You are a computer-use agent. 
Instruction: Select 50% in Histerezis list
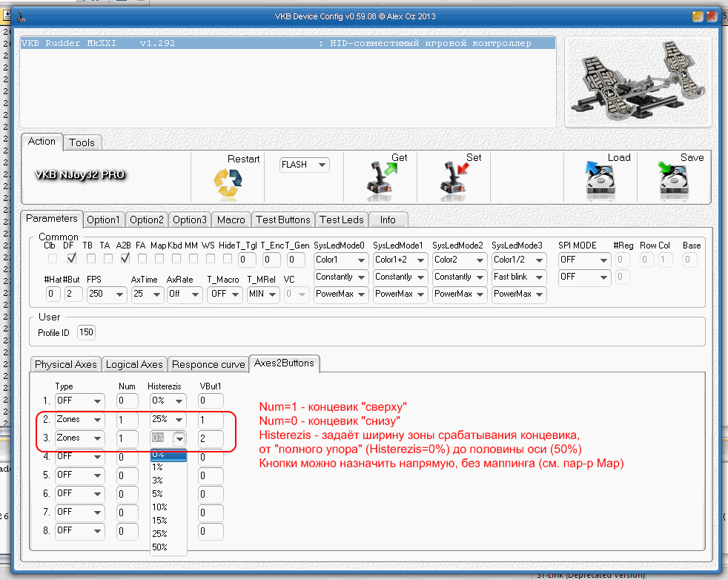[x=168, y=547]
